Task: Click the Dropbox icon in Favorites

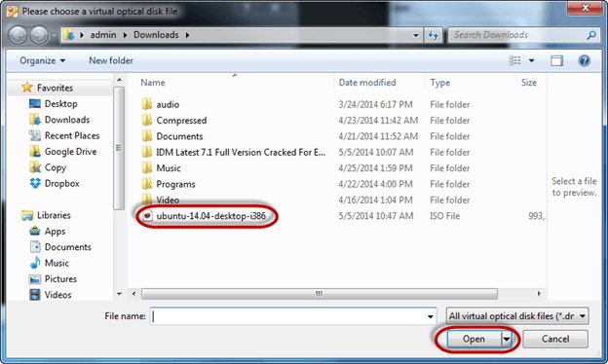Action: 35,183
